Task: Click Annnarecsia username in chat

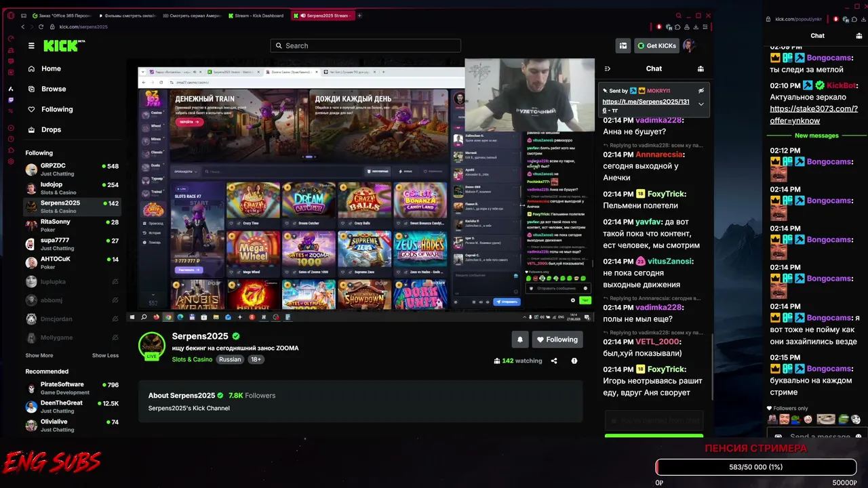Action: 659,155
